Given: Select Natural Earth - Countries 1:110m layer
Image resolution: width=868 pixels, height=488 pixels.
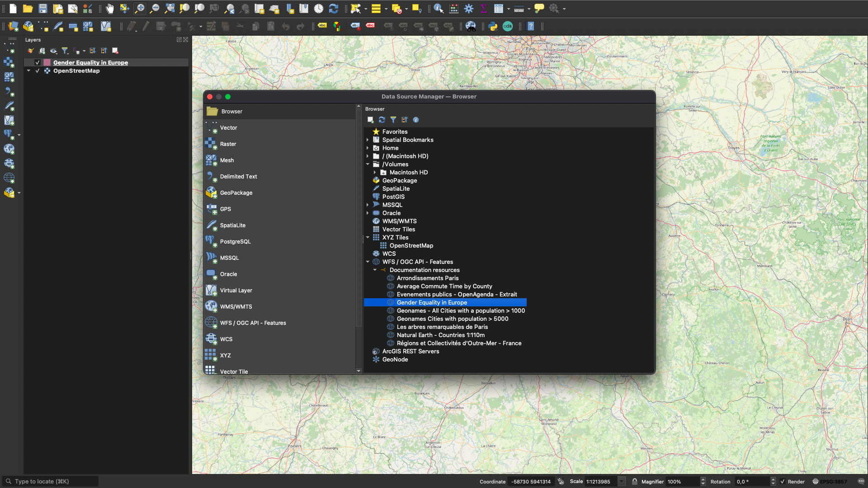Looking at the screenshot, I should (440, 335).
